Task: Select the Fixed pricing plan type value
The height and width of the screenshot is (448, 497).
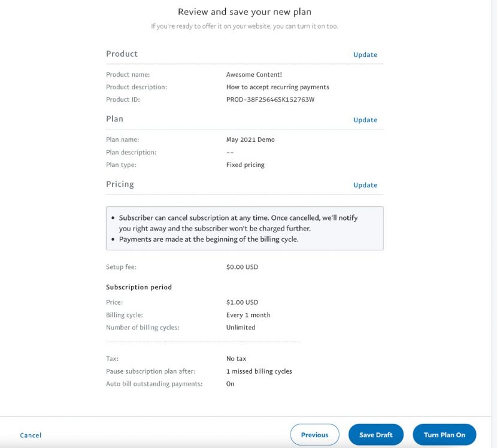Action: pos(244,165)
